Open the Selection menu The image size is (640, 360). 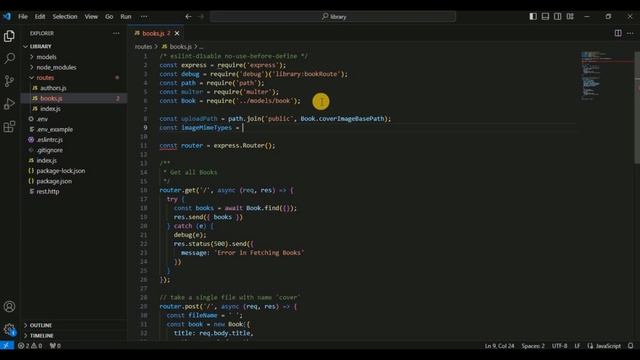(64, 16)
